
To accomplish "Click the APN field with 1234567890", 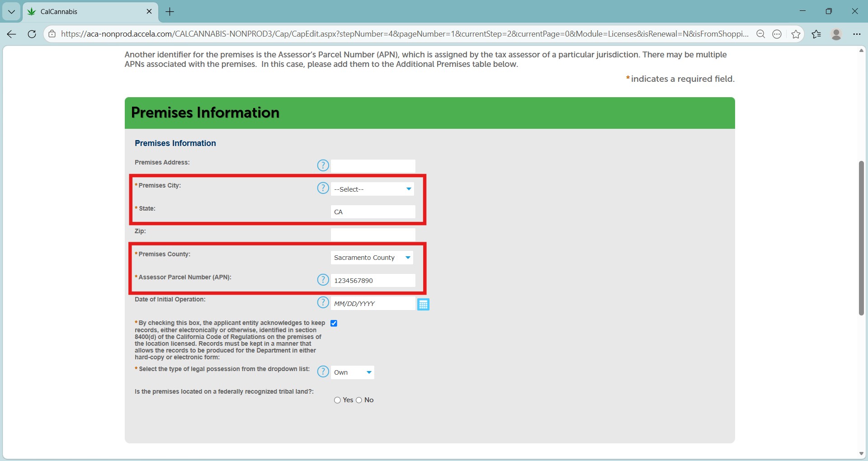I will click(x=373, y=280).
